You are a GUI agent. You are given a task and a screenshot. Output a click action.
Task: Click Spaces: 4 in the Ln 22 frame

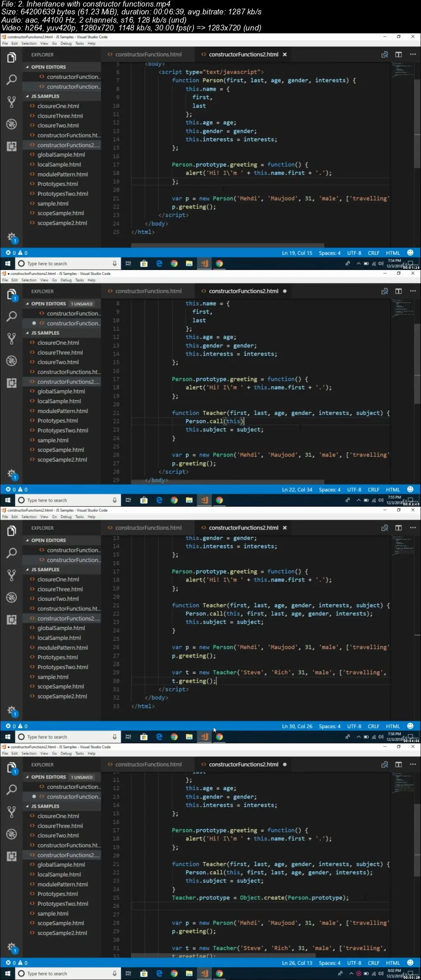click(330, 490)
